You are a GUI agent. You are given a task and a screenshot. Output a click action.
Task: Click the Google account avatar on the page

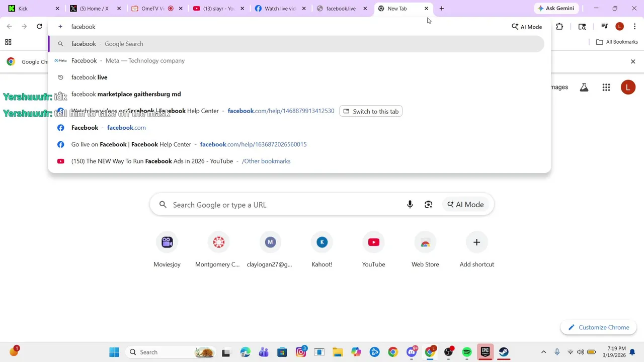pyautogui.click(x=628, y=87)
